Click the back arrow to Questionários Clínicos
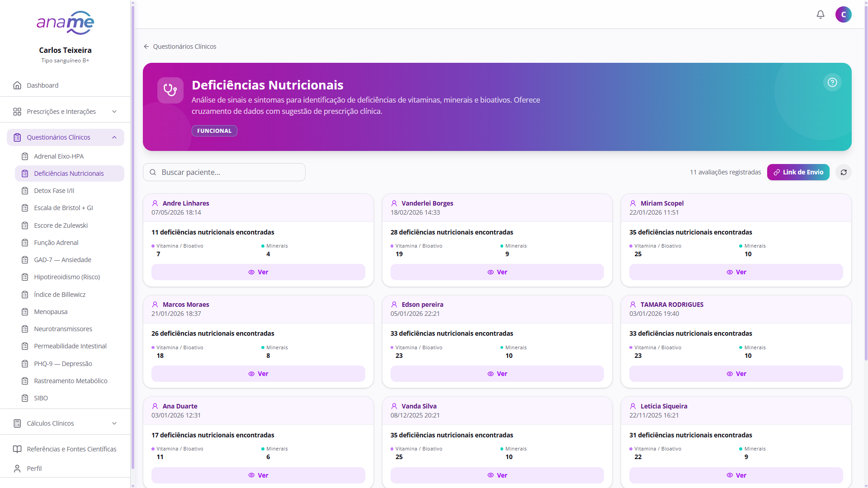The height and width of the screenshot is (488, 868). 146,47
